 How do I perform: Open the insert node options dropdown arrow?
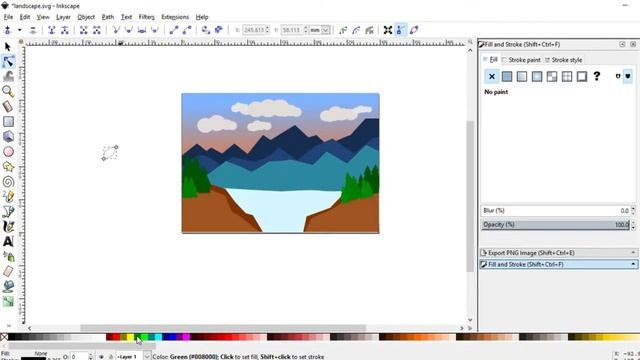coord(19,30)
